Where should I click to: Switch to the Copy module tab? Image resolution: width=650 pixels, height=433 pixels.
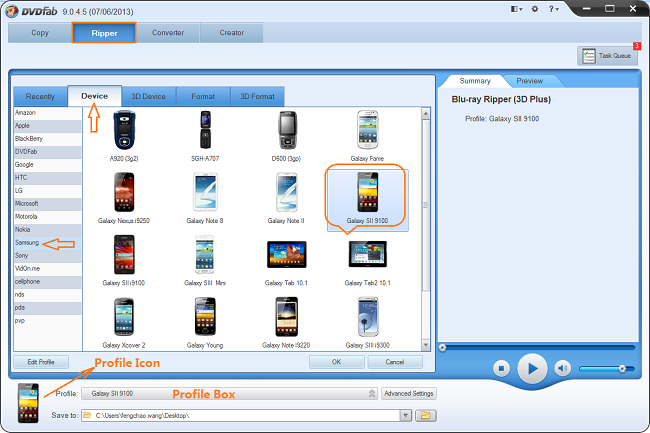(x=40, y=33)
